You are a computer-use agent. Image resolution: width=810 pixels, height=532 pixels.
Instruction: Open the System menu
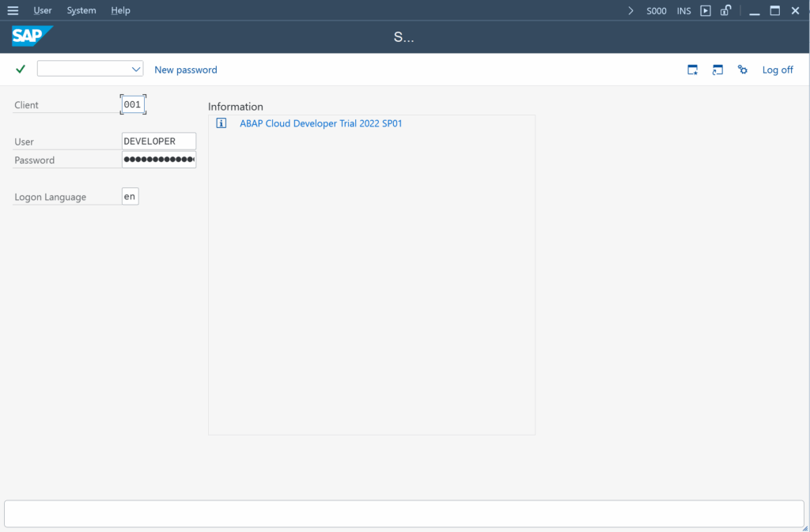click(81, 10)
